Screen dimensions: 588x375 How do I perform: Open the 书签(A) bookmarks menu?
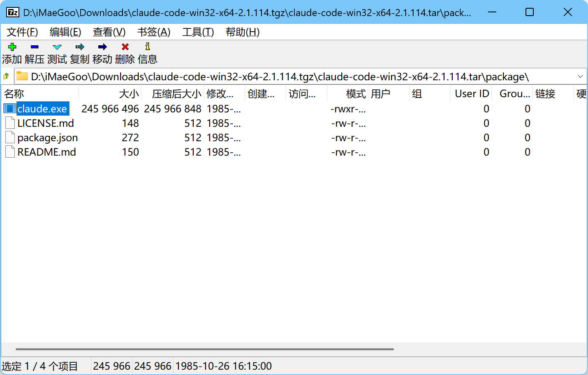(x=154, y=32)
